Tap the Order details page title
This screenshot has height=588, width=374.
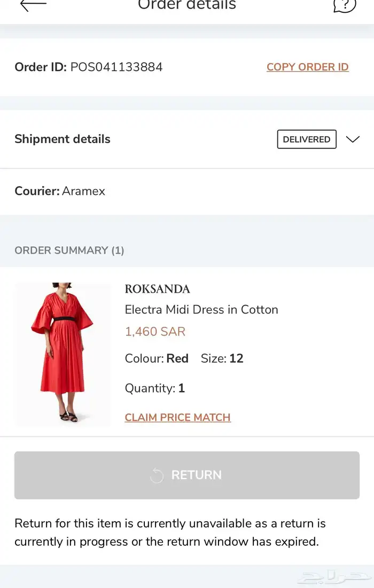coord(187,5)
